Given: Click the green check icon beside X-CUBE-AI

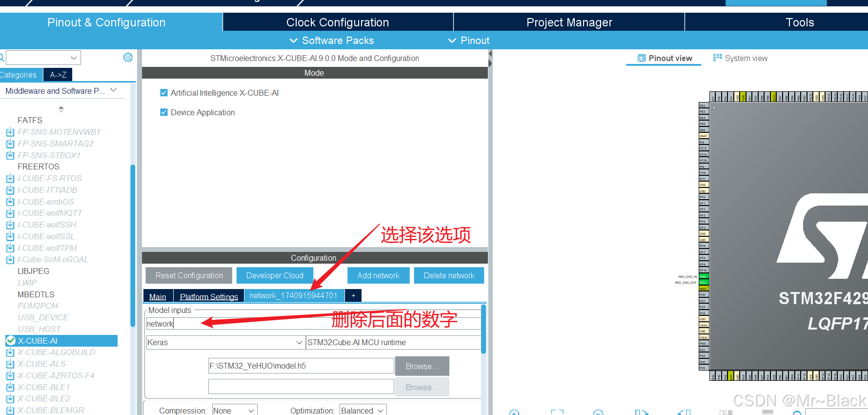Looking at the screenshot, I should point(11,340).
